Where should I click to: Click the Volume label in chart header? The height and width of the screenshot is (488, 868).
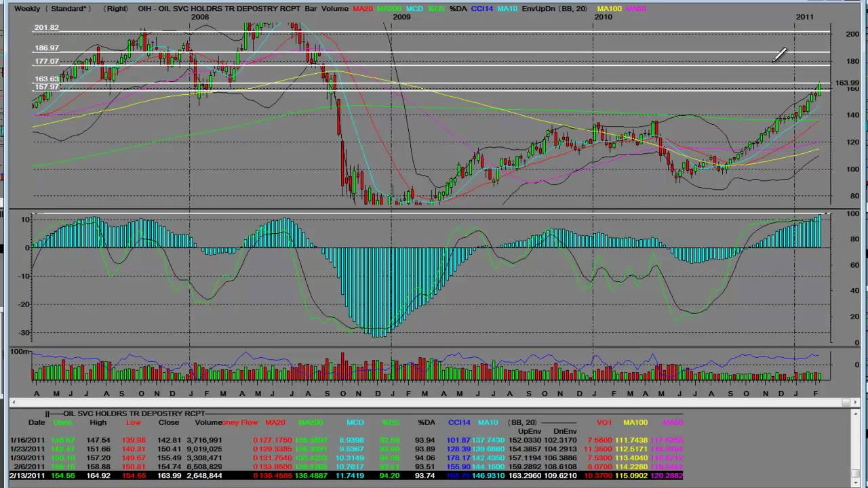tap(335, 9)
